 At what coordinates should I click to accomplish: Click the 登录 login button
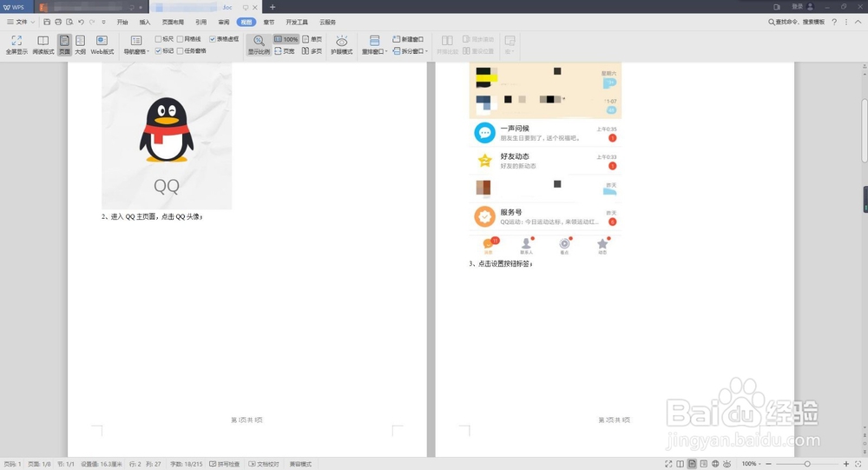[802, 7]
